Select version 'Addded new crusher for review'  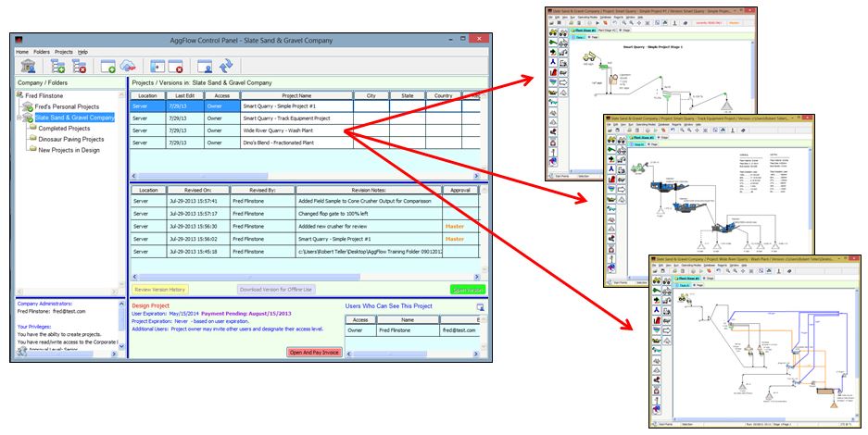coord(305,226)
